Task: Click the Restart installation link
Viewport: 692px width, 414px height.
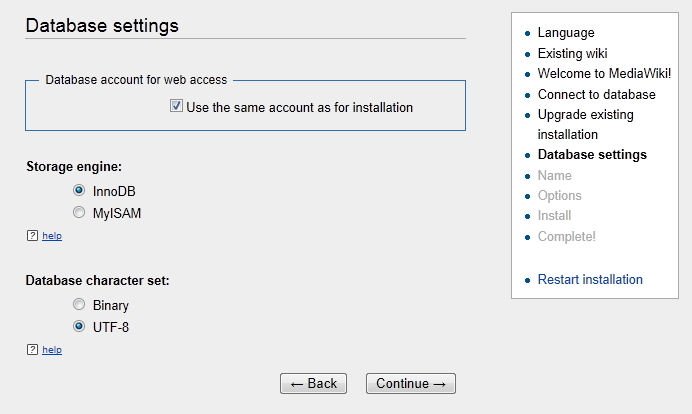Action: (590, 279)
